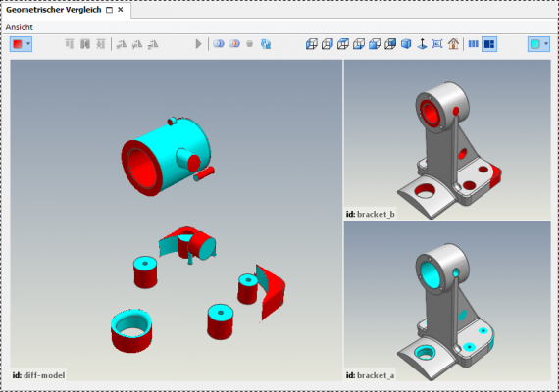Viewport: 559px width, 392px height.
Task: Click the bracket_a model view
Action: (x=447, y=301)
